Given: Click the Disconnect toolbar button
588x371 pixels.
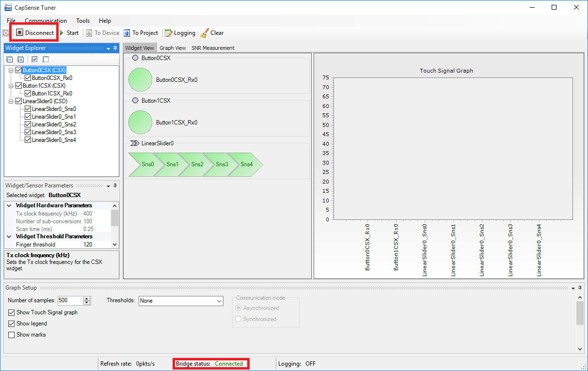Looking at the screenshot, I should click(x=35, y=33).
